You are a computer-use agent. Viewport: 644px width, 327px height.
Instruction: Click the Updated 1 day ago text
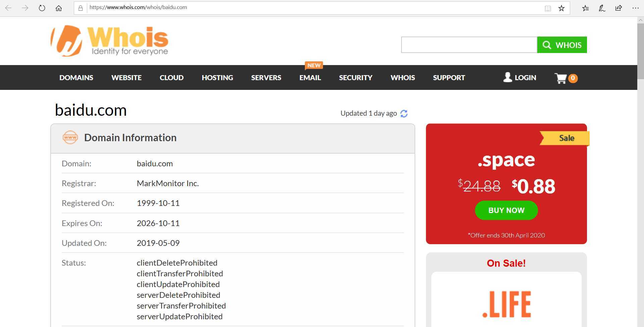[369, 113]
